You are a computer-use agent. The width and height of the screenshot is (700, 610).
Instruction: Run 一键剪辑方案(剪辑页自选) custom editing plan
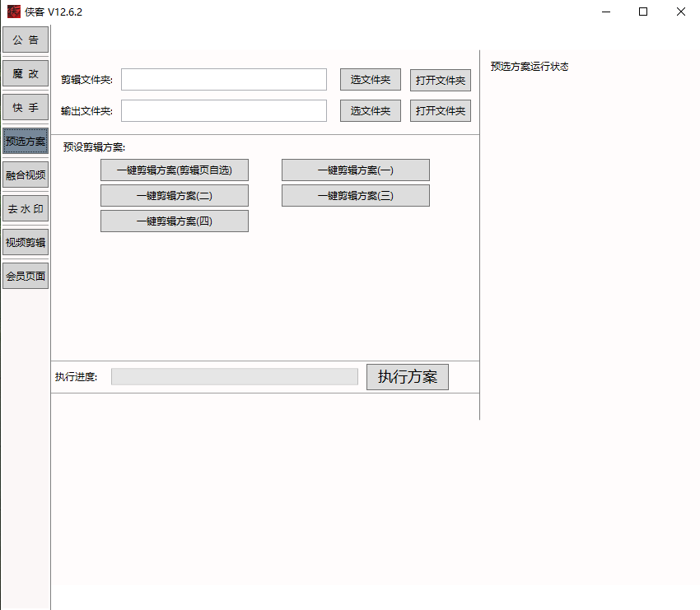tap(175, 170)
